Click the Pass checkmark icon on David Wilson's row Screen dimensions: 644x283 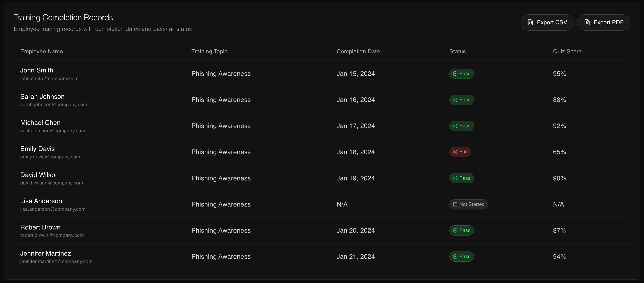[455, 178]
